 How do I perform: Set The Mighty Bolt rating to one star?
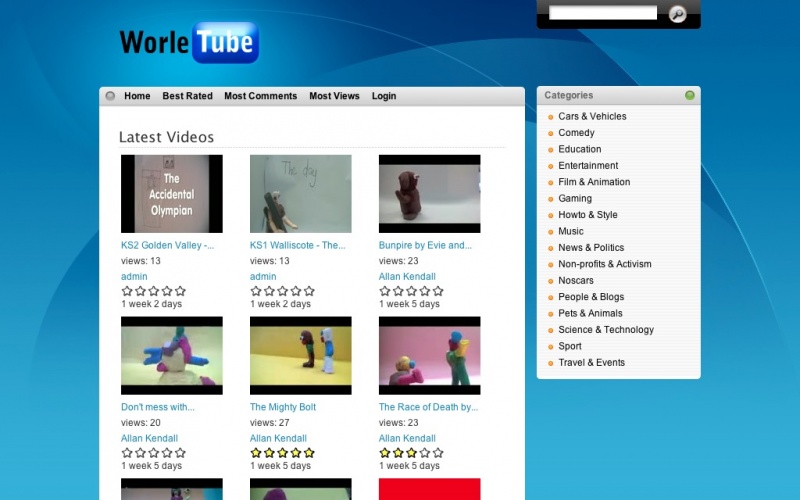pyautogui.click(x=256, y=453)
